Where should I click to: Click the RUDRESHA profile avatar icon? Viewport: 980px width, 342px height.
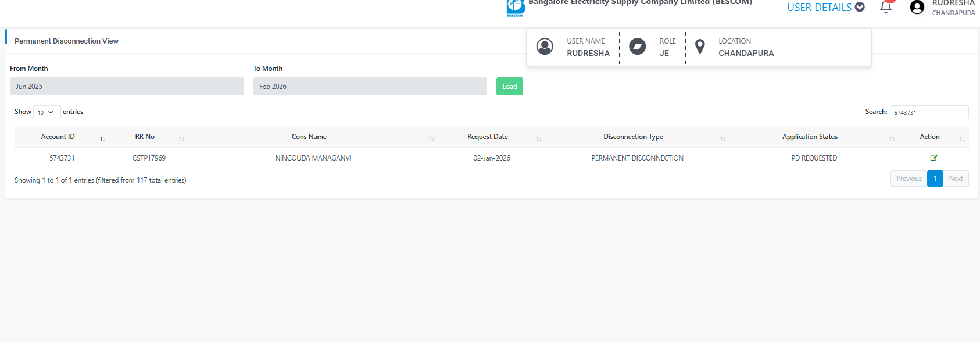(x=917, y=7)
